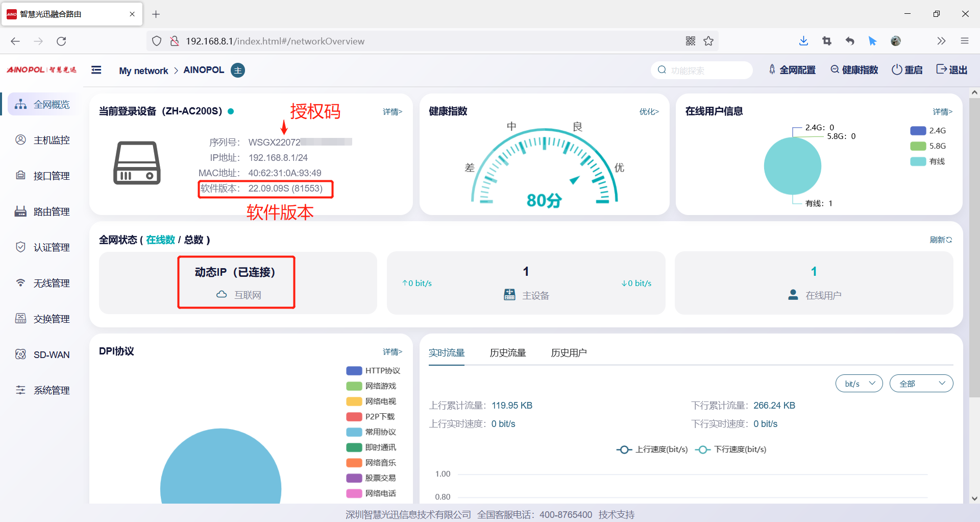Open 全网配置 network configuration
This screenshot has width=980, height=522.
[x=792, y=70]
